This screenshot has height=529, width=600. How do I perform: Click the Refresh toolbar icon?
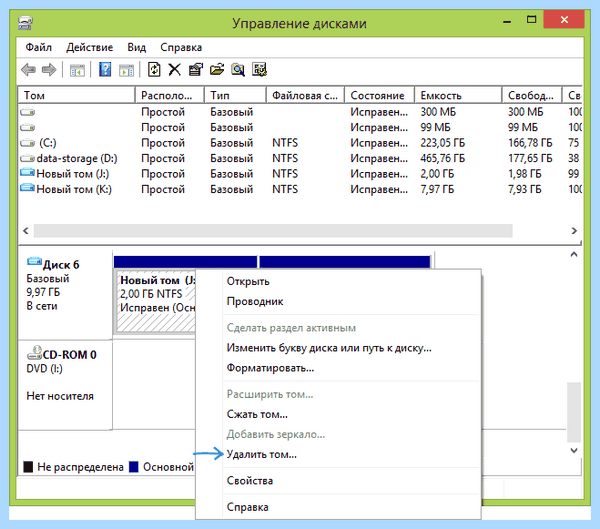click(154, 70)
